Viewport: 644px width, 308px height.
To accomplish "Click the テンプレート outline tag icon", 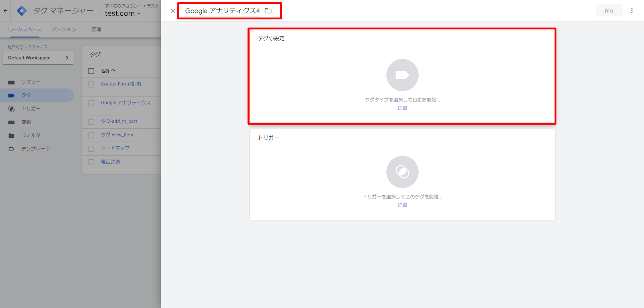I will pyautogui.click(x=11, y=149).
